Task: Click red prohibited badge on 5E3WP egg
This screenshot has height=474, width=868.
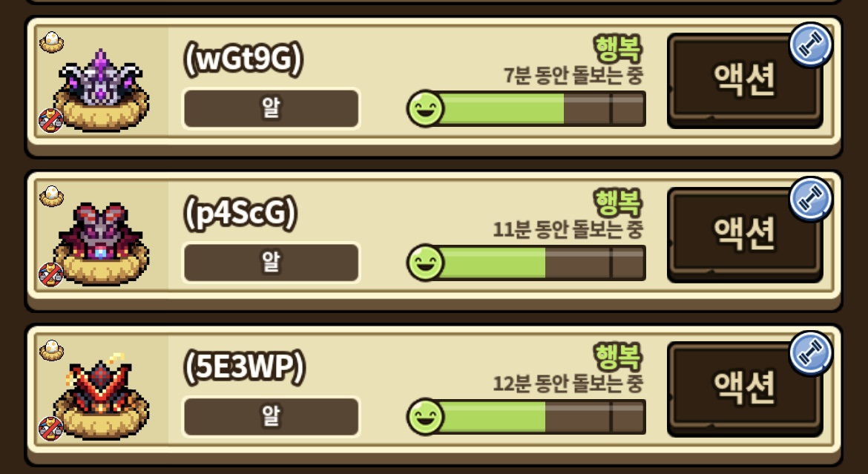Action: pyautogui.click(x=50, y=428)
